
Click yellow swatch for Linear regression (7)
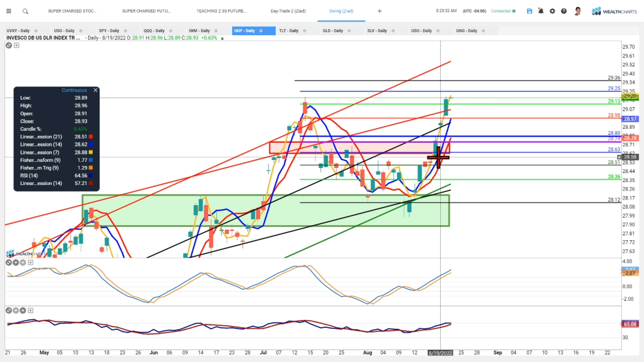click(x=91, y=152)
